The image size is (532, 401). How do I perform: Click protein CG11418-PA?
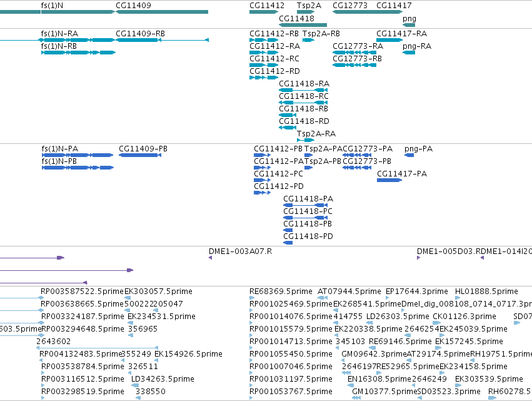pos(304,205)
